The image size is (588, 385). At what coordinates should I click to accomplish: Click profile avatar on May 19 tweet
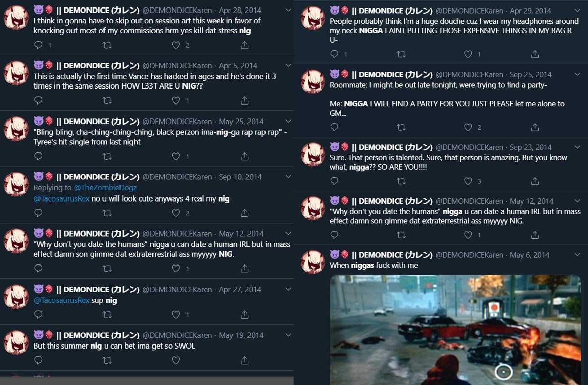point(16,342)
